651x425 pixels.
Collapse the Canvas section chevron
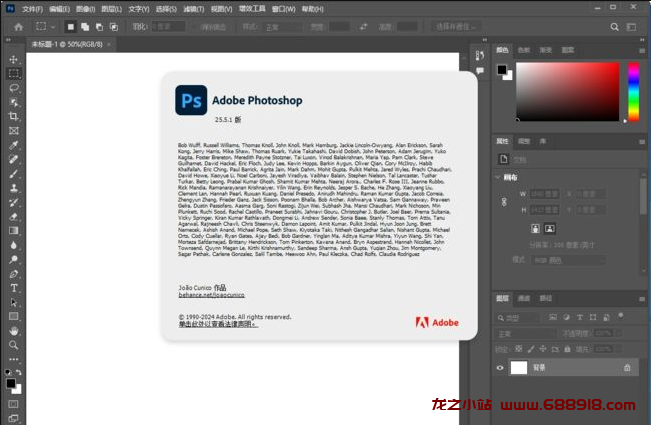point(498,177)
